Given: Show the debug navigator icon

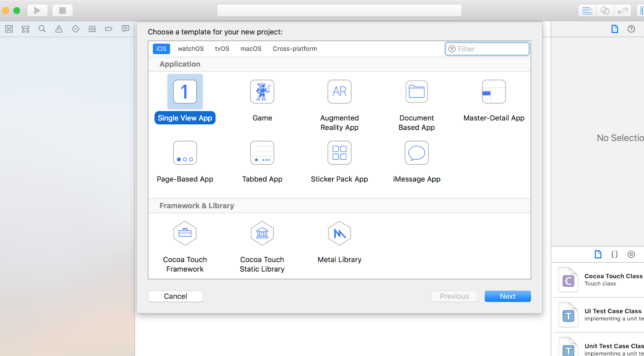Looking at the screenshot, I should [x=92, y=29].
